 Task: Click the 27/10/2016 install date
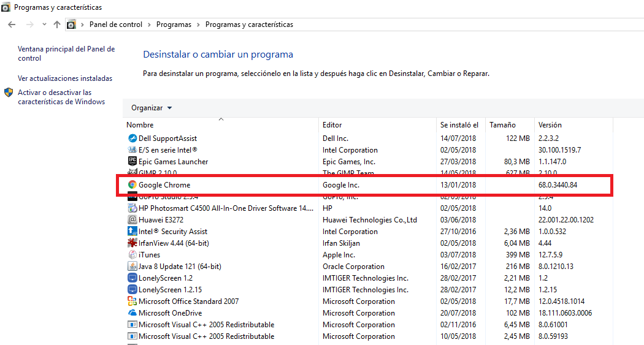[458, 232]
